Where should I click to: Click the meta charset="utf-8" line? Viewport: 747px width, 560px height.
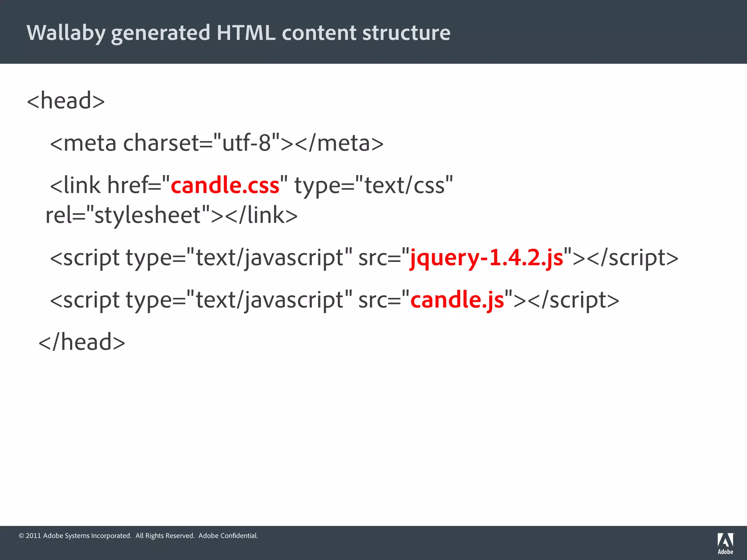[x=217, y=143]
